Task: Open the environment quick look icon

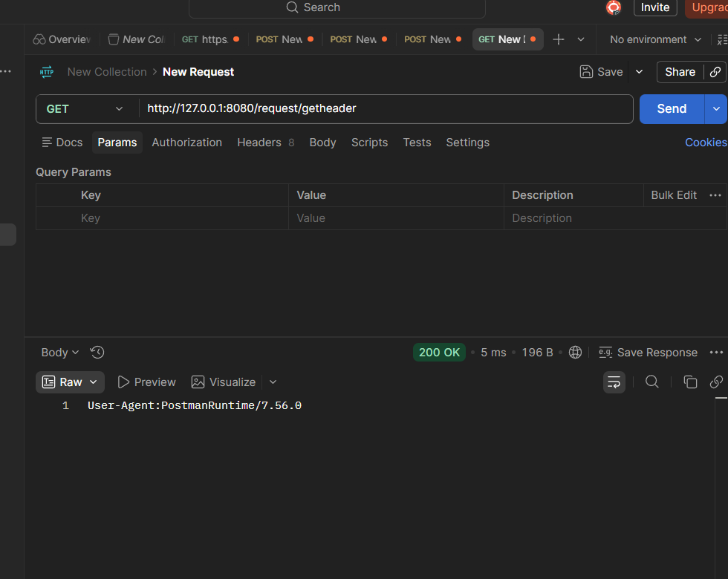Action: click(x=722, y=39)
